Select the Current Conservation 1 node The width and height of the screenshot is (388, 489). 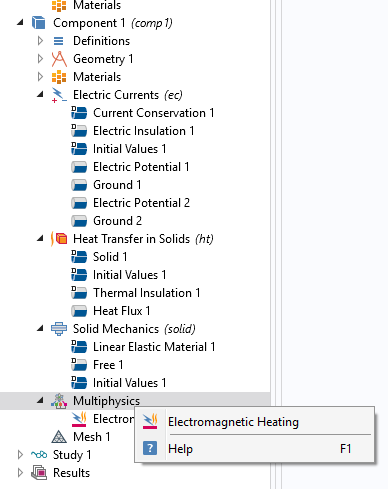click(x=143, y=113)
